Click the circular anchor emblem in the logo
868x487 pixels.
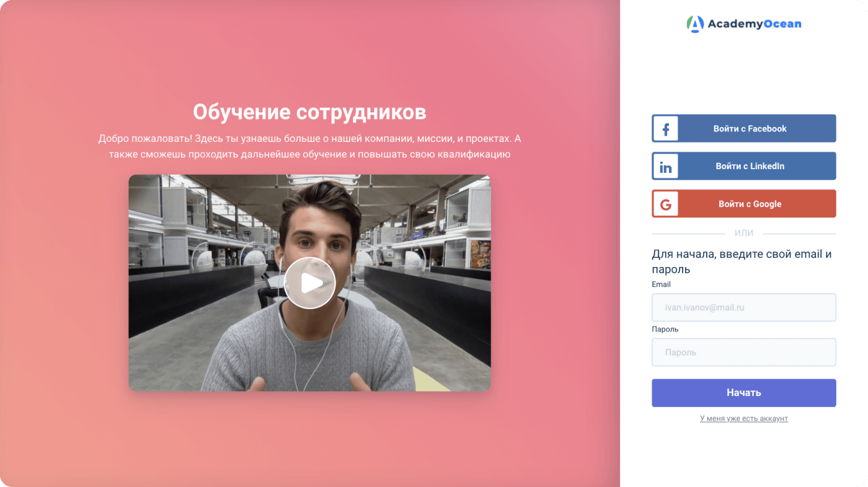696,23
